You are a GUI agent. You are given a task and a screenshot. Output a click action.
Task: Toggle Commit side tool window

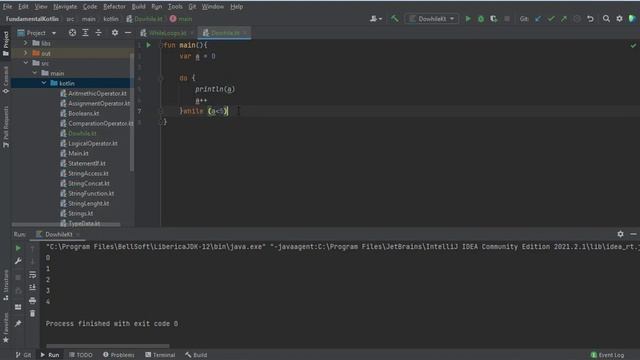(6, 80)
